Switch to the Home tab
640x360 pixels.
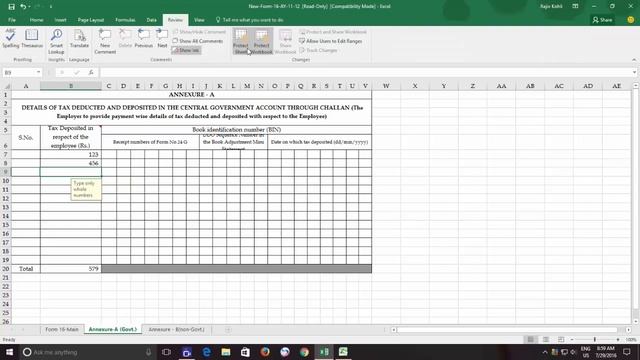(x=36, y=20)
